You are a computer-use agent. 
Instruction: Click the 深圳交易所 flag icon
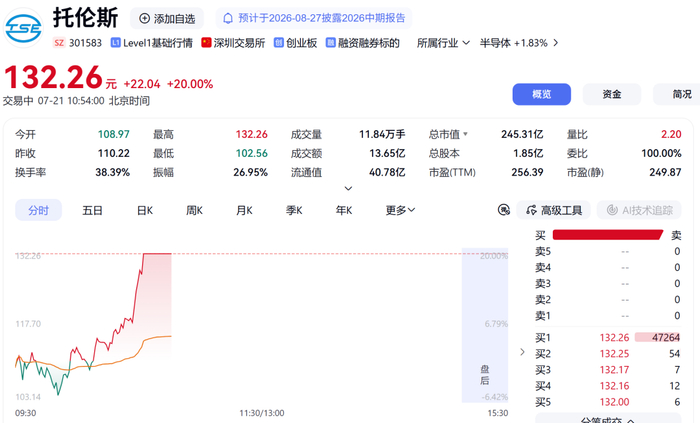click(x=206, y=42)
